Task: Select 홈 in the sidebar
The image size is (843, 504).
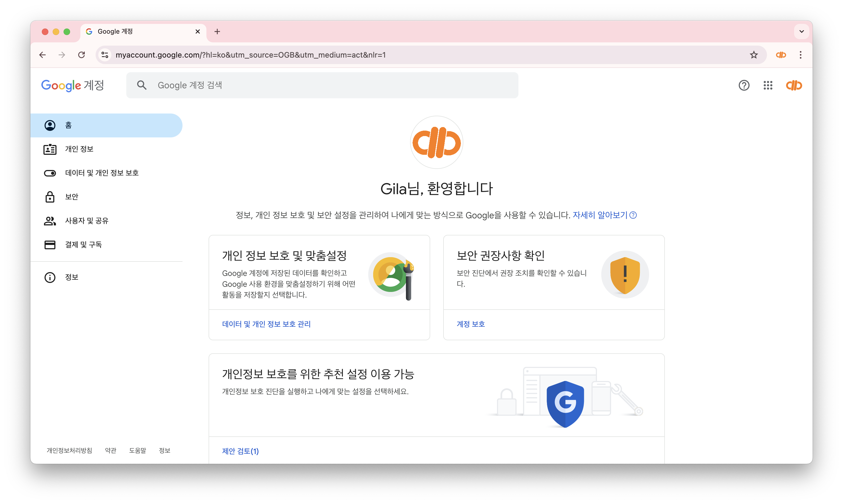Action: (x=106, y=125)
